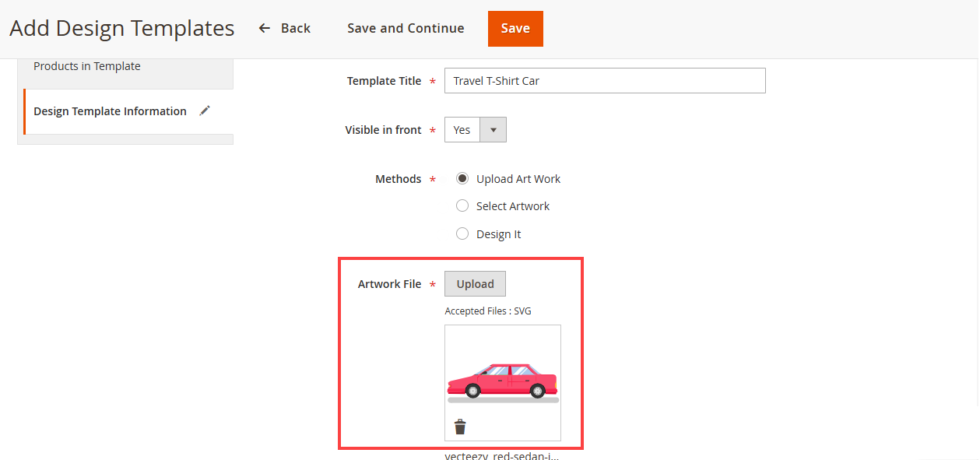
Task: Select the Upload Art Work radio button
Action: (462, 179)
